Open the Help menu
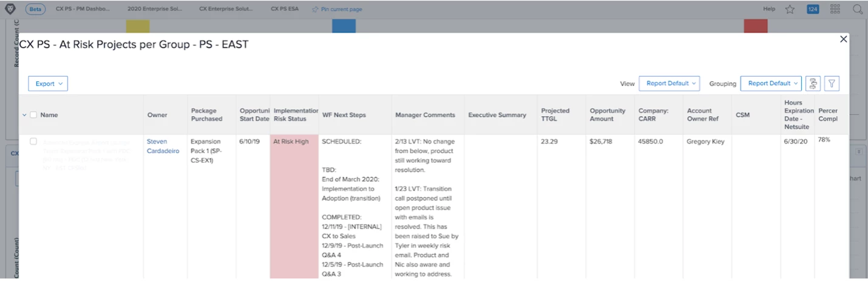Screen dimensions: 868x282 click(769, 10)
